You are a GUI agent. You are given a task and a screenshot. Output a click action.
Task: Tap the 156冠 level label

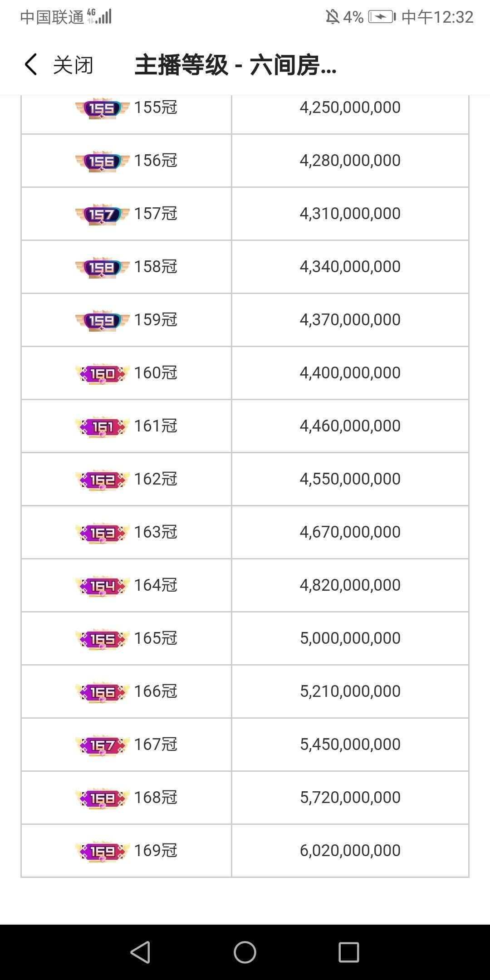[x=156, y=161]
